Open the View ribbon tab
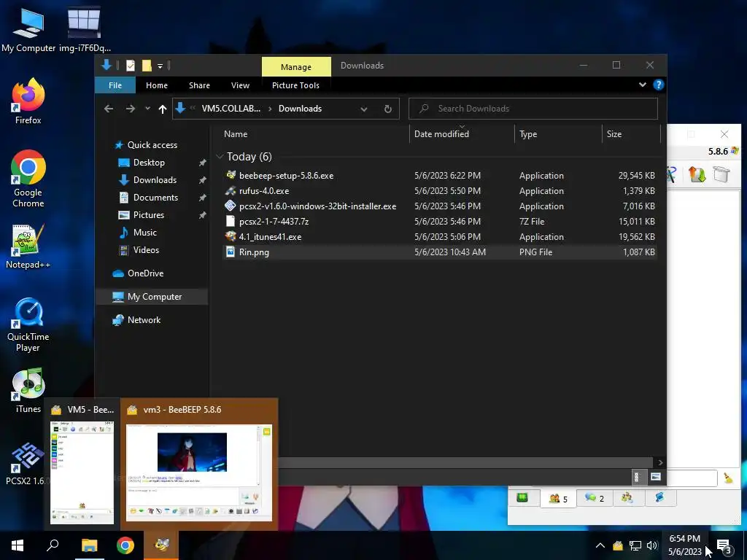 coord(240,85)
